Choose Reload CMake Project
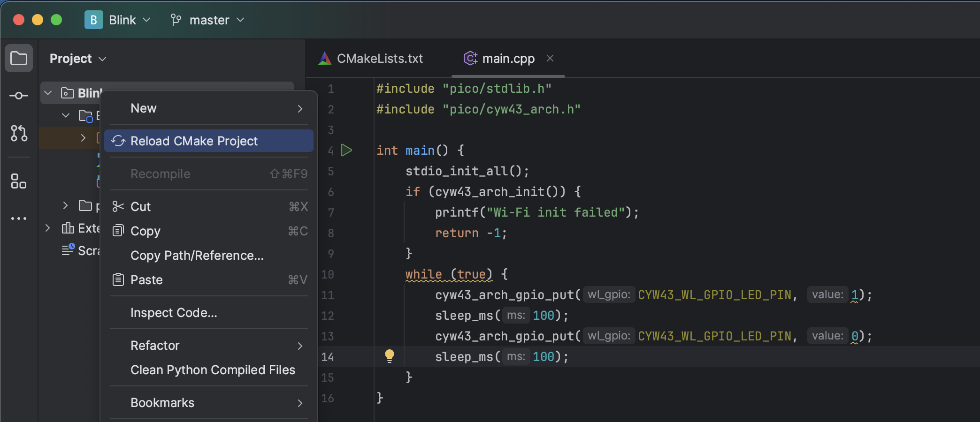Image resolution: width=980 pixels, height=422 pixels. tap(209, 141)
